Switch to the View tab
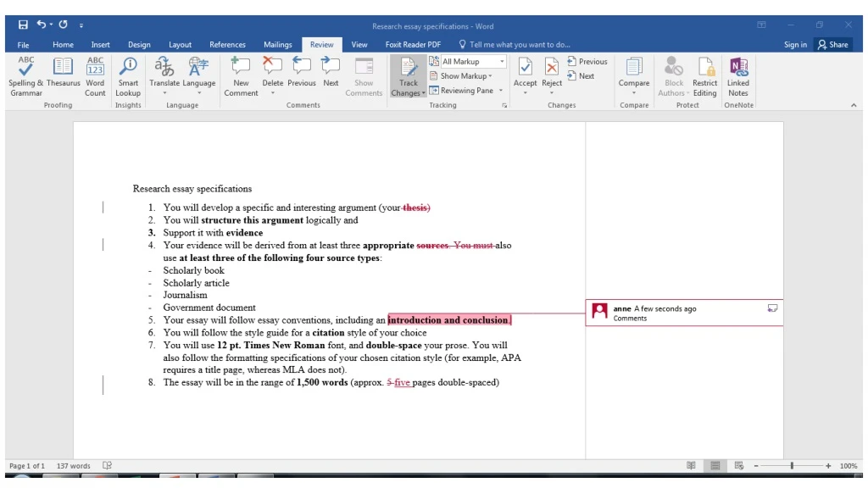The width and height of the screenshot is (868, 488). (x=359, y=44)
